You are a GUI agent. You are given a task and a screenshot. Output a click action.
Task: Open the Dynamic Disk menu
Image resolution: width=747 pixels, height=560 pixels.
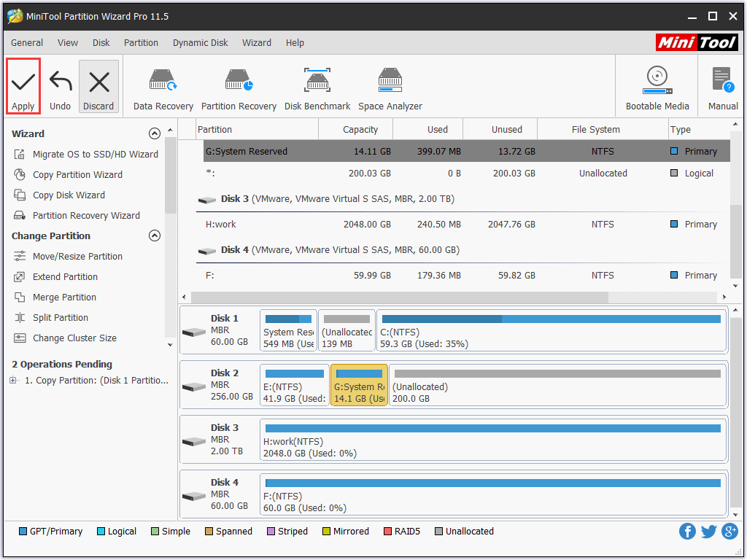(x=200, y=43)
